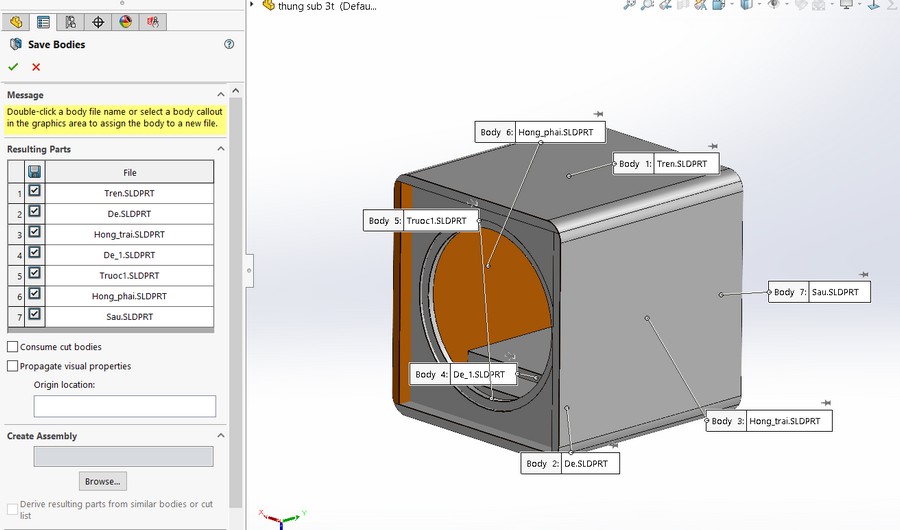
Task: Uncheck save box for De.SLDPRT row
Action: click(x=34, y=211)
